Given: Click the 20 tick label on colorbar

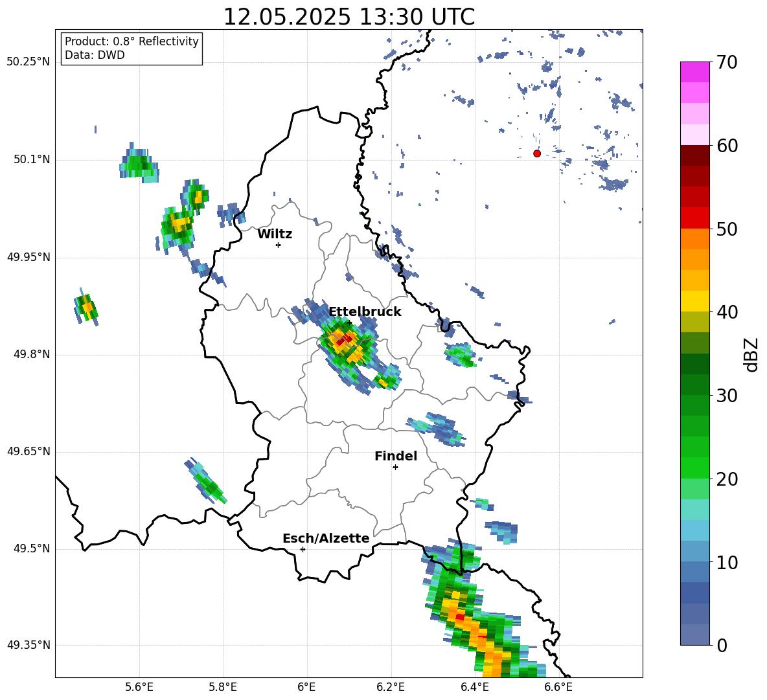Looking at the screenshot, I should click(727, 479).
